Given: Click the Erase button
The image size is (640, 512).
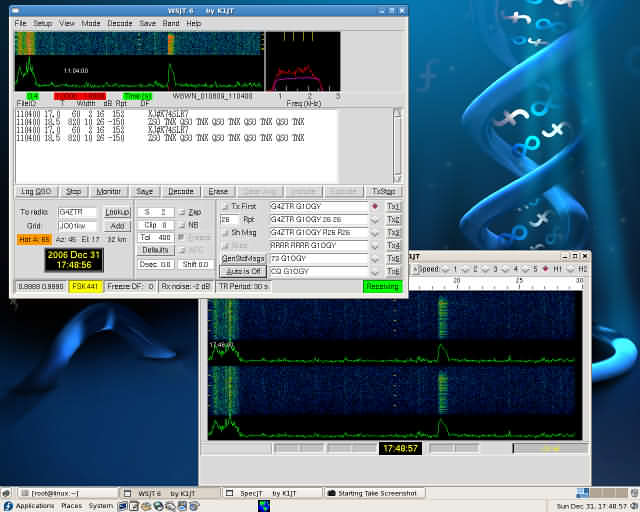Looking at the screenshot, I should [218, 191].
